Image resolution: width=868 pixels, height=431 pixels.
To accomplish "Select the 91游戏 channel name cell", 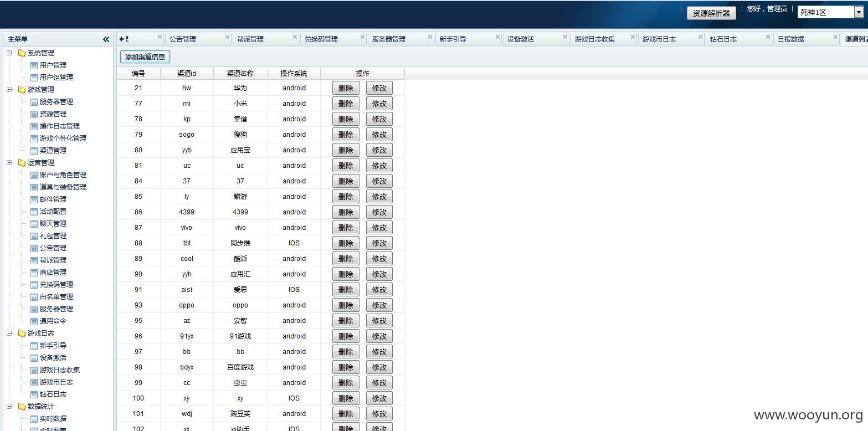I will (240, 336).
